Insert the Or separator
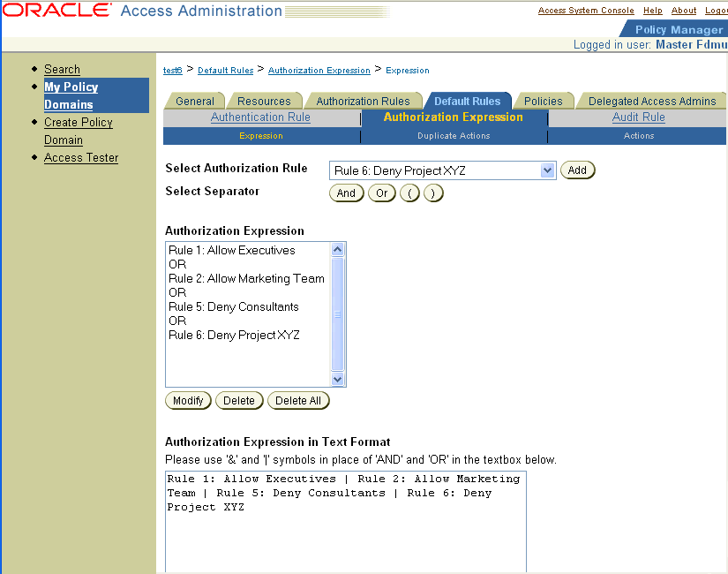 [x=381, y=193]
